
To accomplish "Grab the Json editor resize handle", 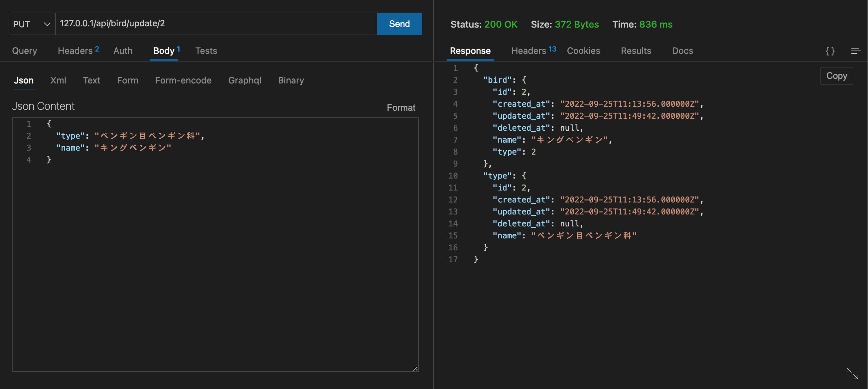I will [x=415, y=368].
